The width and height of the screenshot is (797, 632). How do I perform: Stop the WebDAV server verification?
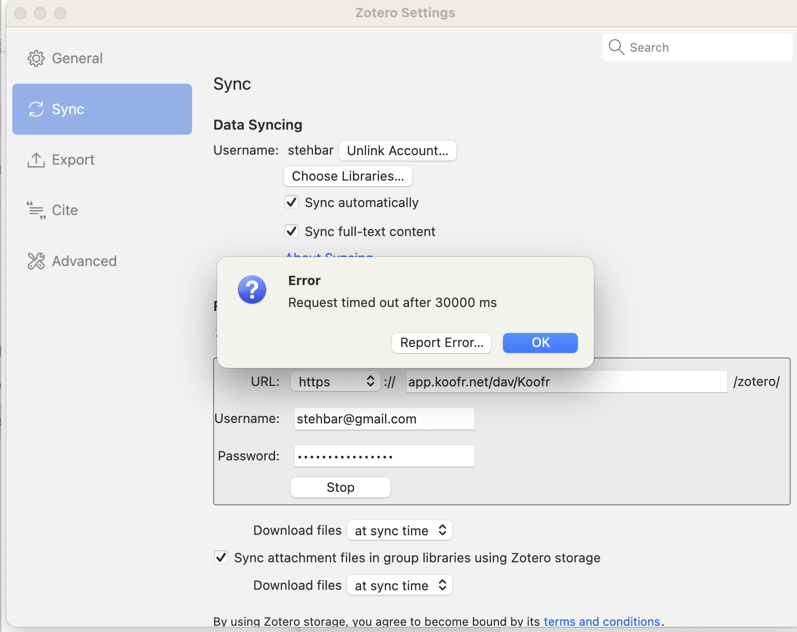pos(341,488)
